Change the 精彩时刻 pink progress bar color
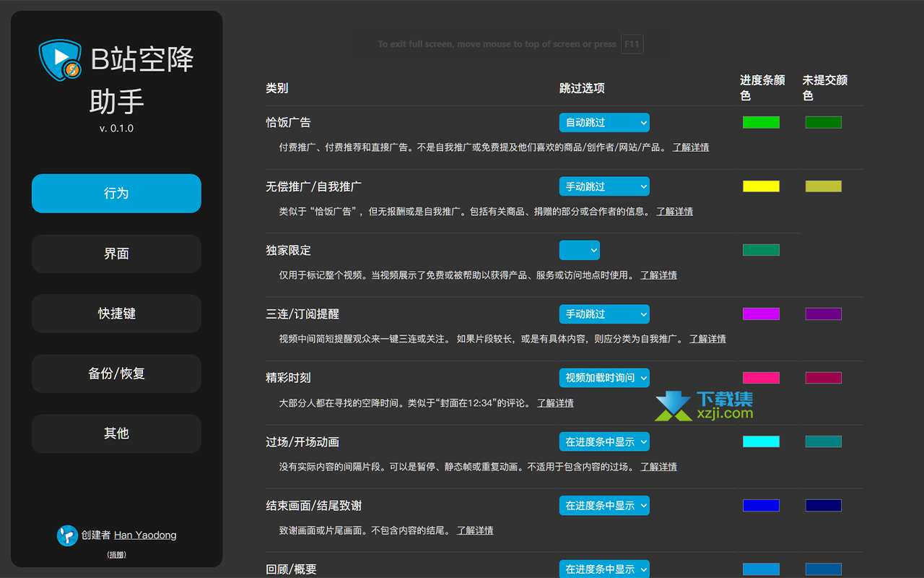 (761, 378)
